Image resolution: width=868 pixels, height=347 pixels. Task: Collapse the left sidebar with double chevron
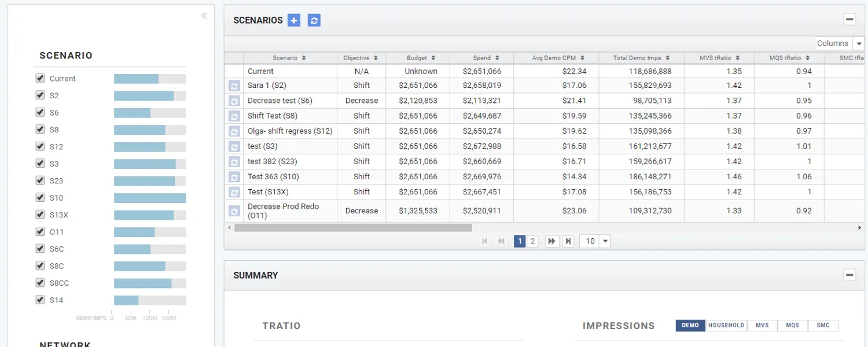tap(204, 16)
